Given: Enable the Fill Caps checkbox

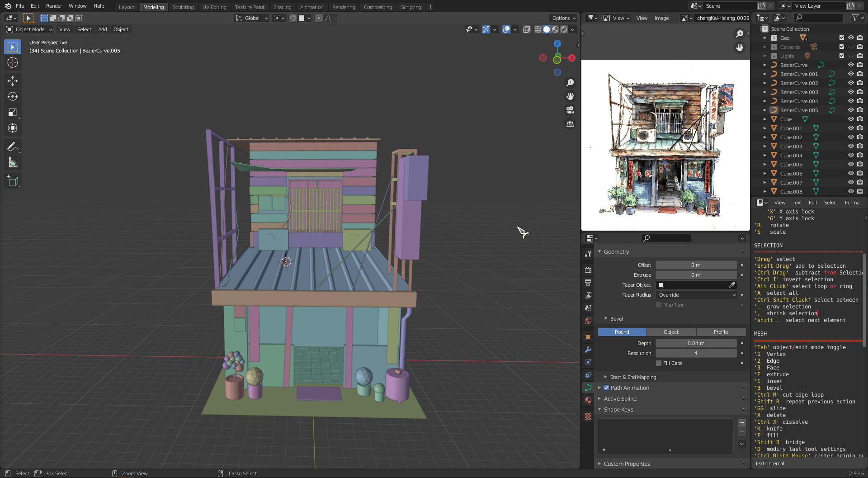Looking at the screenshot, I should point(659,363).
